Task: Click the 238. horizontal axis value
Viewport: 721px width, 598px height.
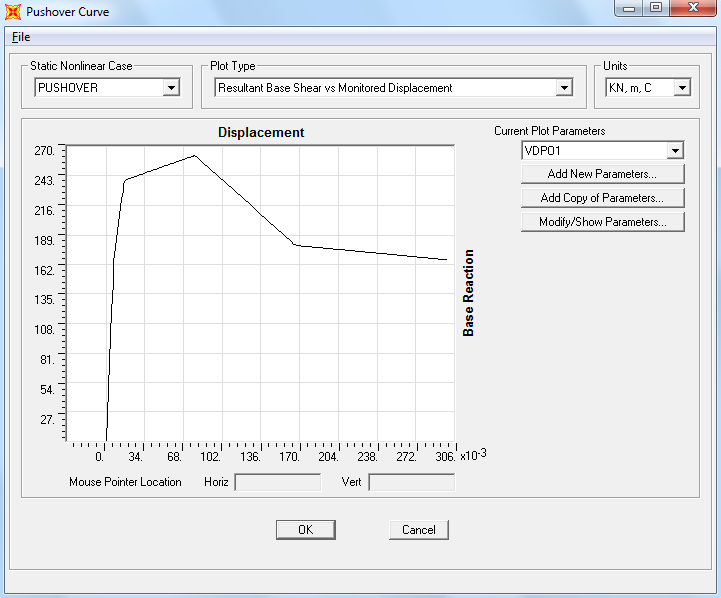Action: 367,457
